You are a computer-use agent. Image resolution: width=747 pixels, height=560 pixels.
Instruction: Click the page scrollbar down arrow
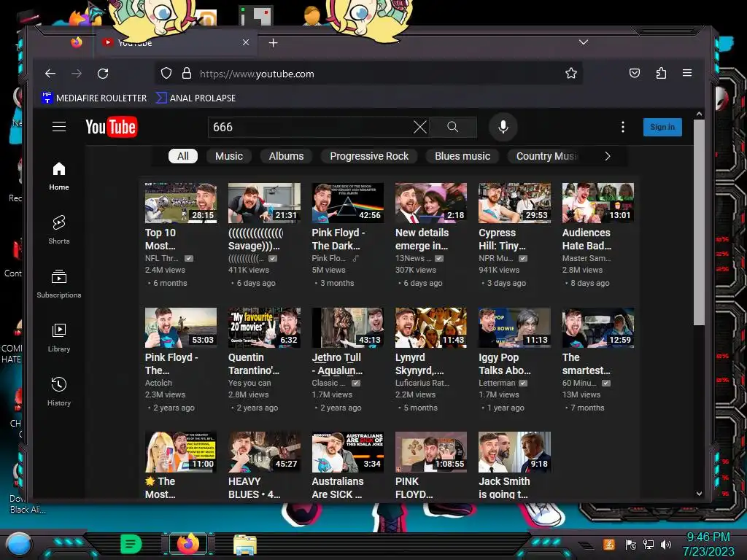pos(699,494)
